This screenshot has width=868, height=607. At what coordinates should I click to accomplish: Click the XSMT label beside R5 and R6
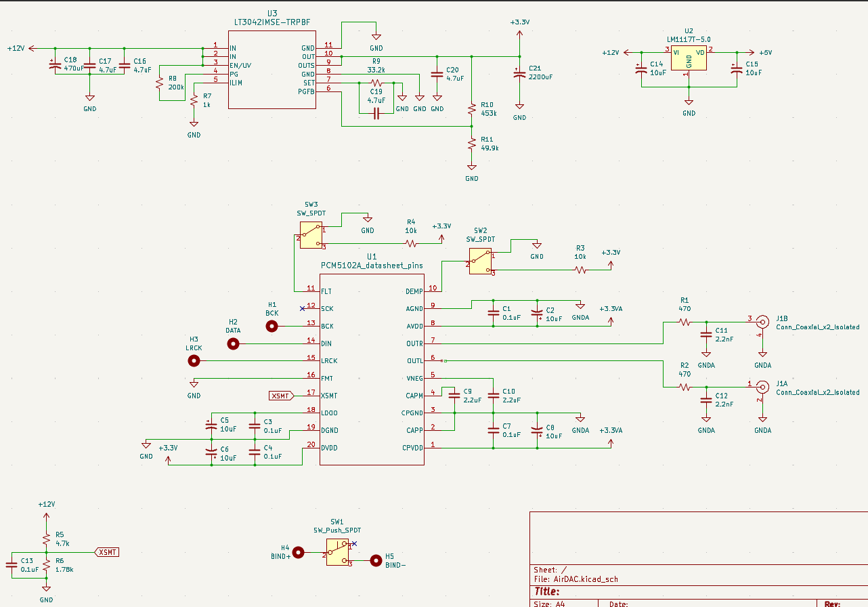[x=107, y=552]
